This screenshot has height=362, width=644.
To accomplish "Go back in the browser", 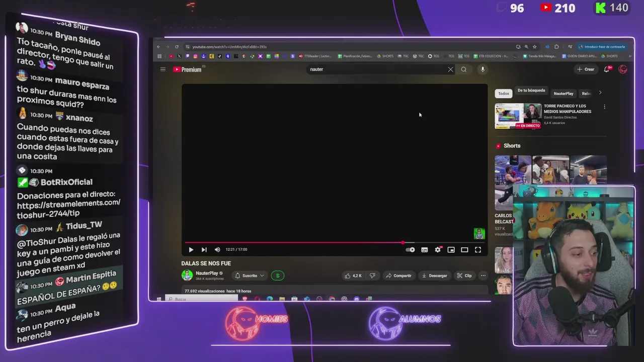I will tap(158, 47).
